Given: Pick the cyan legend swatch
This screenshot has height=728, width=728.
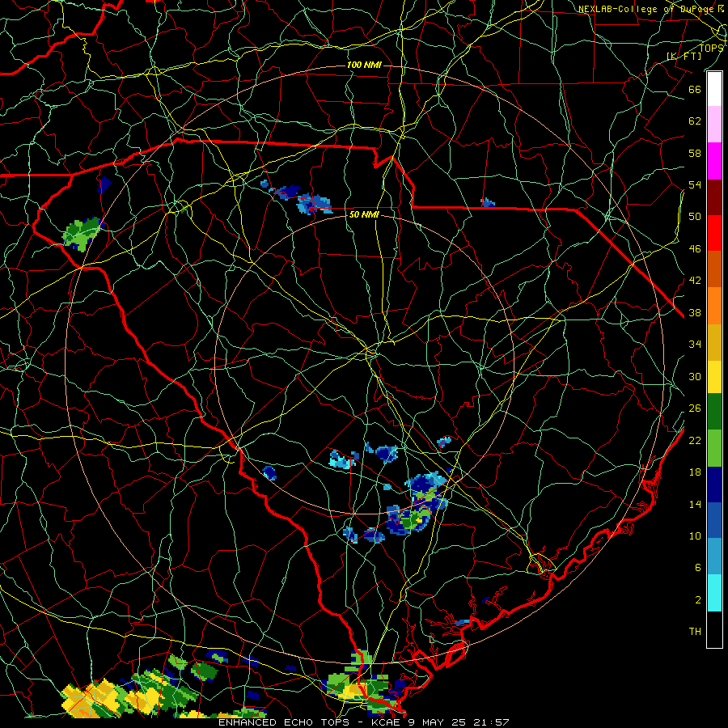Looking at the screenshot, I should pos(714,593).
